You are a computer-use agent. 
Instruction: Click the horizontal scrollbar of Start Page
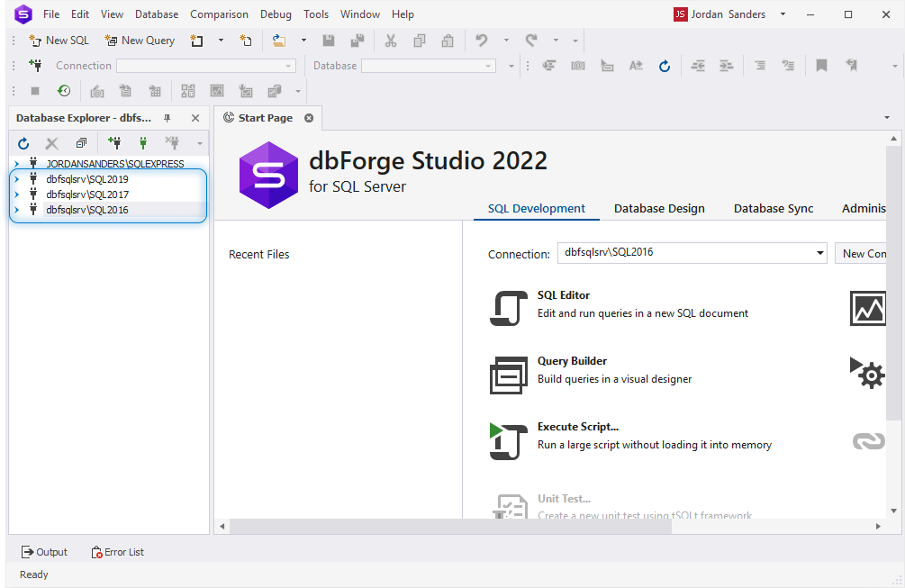[x=450, y=526]
